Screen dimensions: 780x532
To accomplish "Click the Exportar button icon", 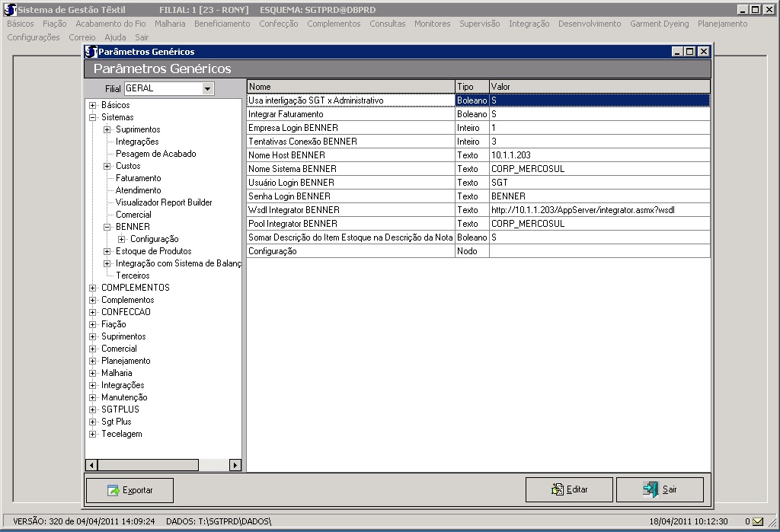I will coord(113,490).
